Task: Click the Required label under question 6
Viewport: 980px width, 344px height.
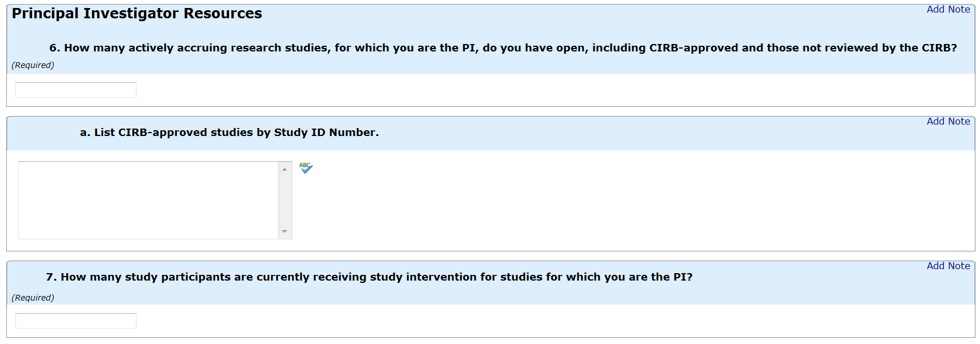Action: (x=33, y=65)
